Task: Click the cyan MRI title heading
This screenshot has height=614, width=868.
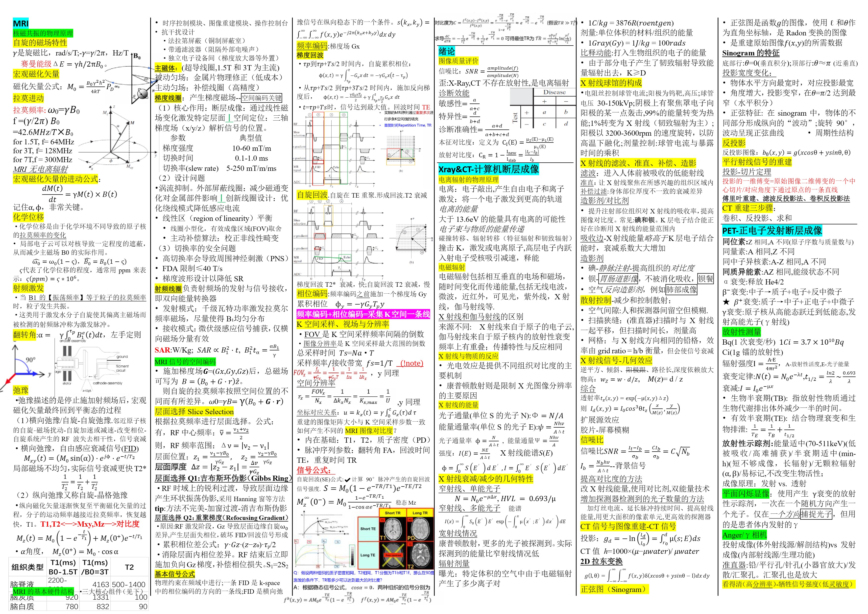Action: [x=21, y=23]
